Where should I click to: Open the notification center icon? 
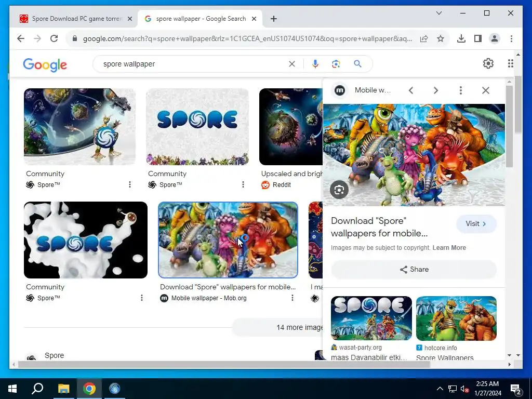point(515,389)
